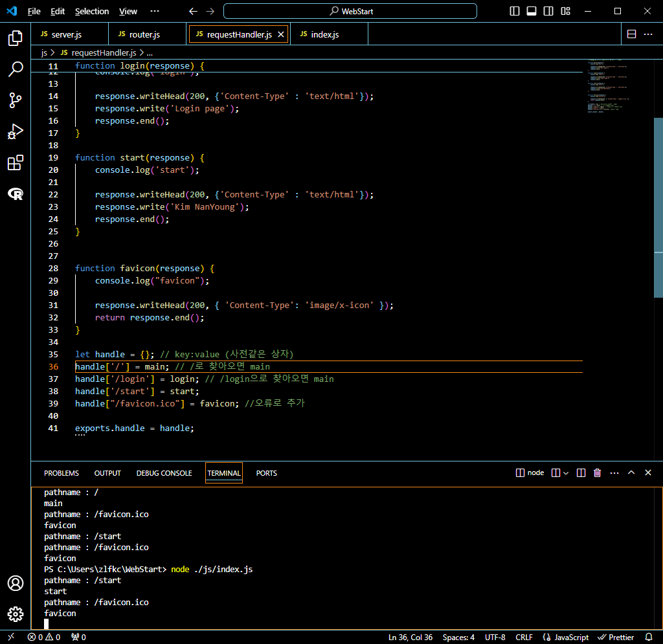The width and height of the screenshot is (663, 644).
Task: Open the Accounts menu icon
Action: pos(16,583)
